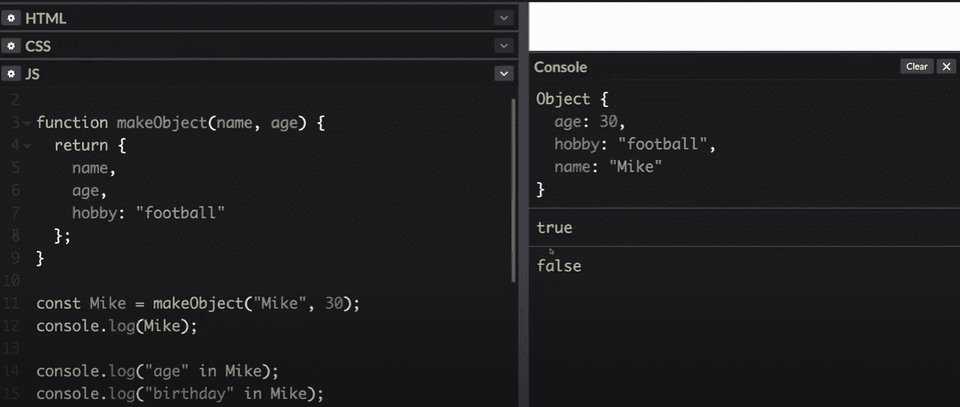
Task: Collapse the makeObject function fold arrow
Action: tap(26, 123)
